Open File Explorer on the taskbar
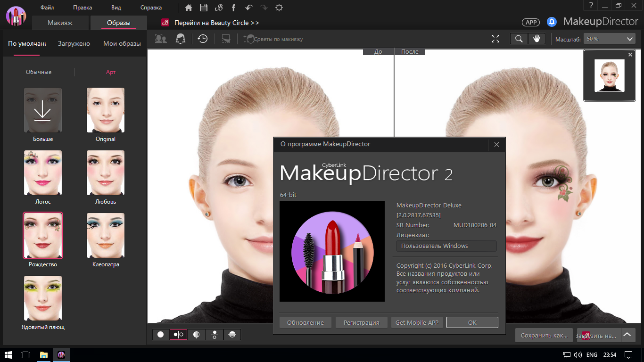Screen dimensions: 644x362 click(43, 354)
